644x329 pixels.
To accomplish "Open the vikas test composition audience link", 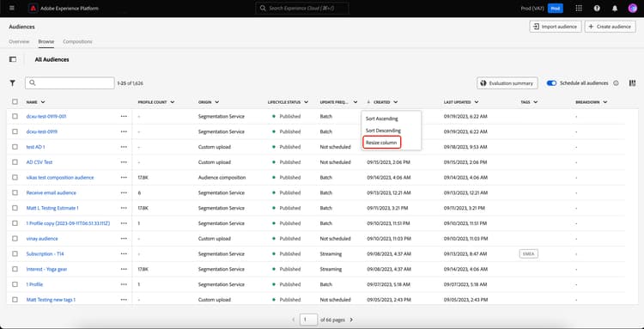I will [x=60, y=178].
